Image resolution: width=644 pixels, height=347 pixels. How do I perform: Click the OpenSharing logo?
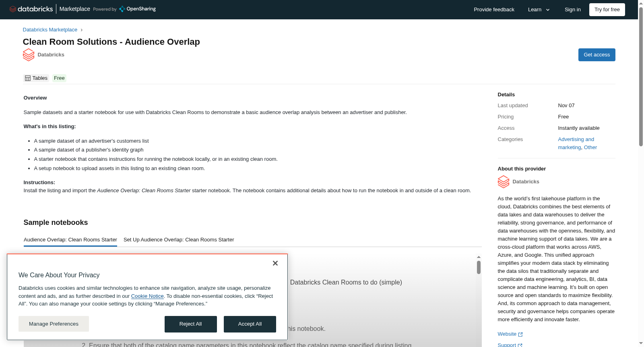tap(137, 9)
